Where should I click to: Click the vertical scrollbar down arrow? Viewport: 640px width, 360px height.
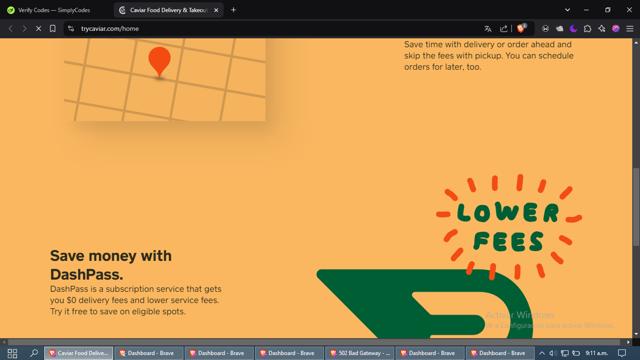[636, 334]
